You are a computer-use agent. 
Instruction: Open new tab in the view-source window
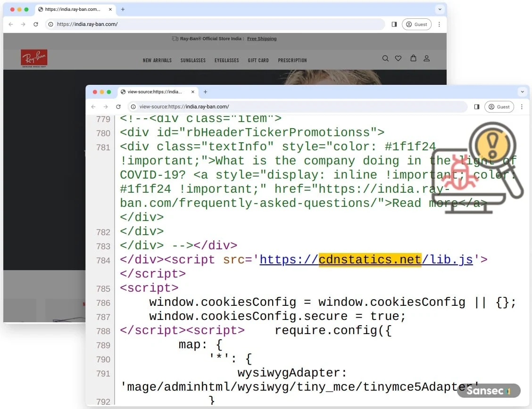point(205,92)
